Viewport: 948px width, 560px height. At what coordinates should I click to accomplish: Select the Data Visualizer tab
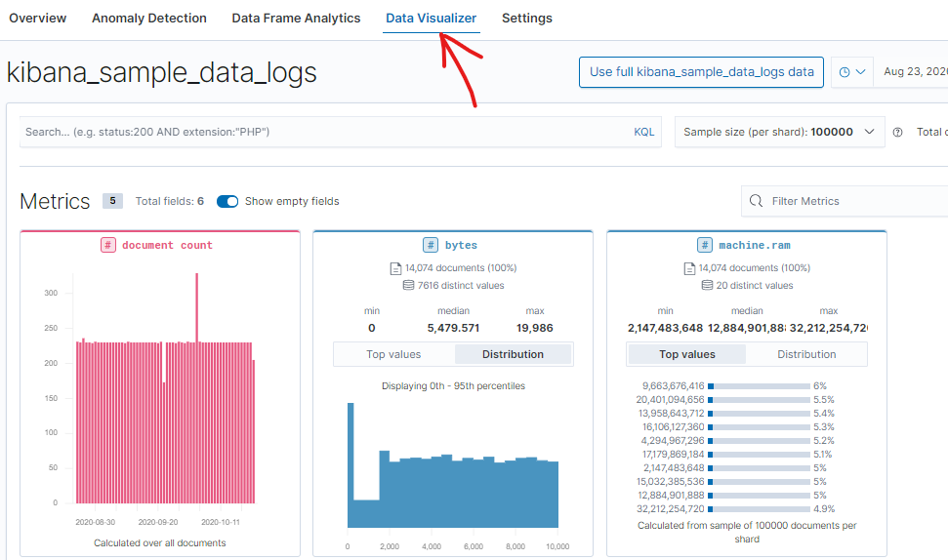tap(432, 19)
